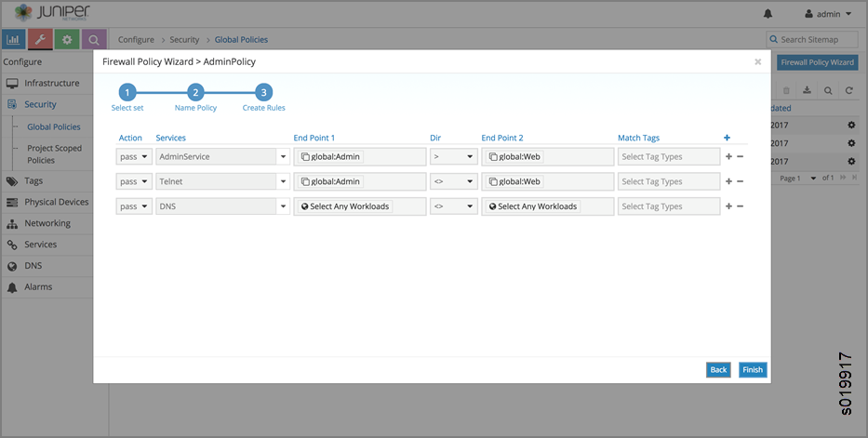Remove the DNS rule with minus
This screenshot has height=438, width=868.
click(x=741, y=206)
